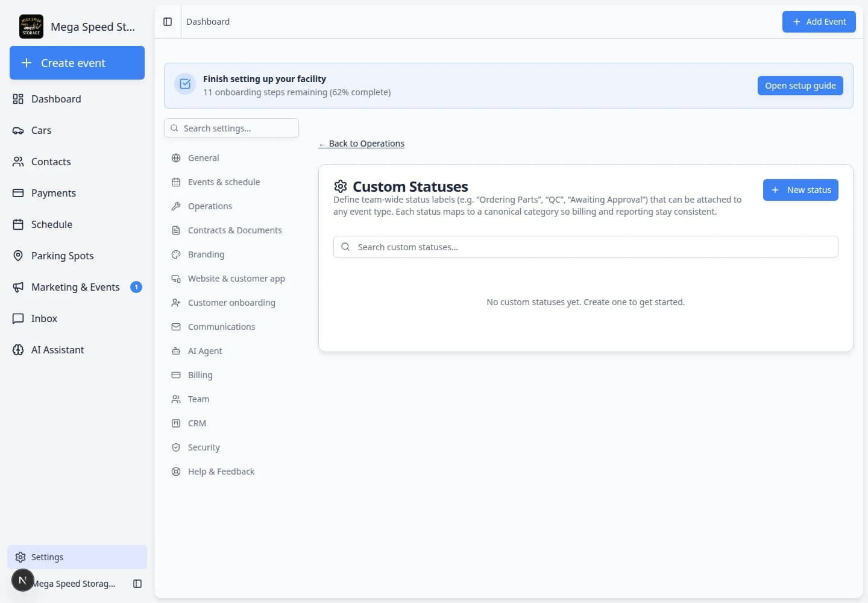Click the Schedule calendar icon
The height and width of the screenshot is (603, 868).
pyautogui.click(x=18, y=224)
